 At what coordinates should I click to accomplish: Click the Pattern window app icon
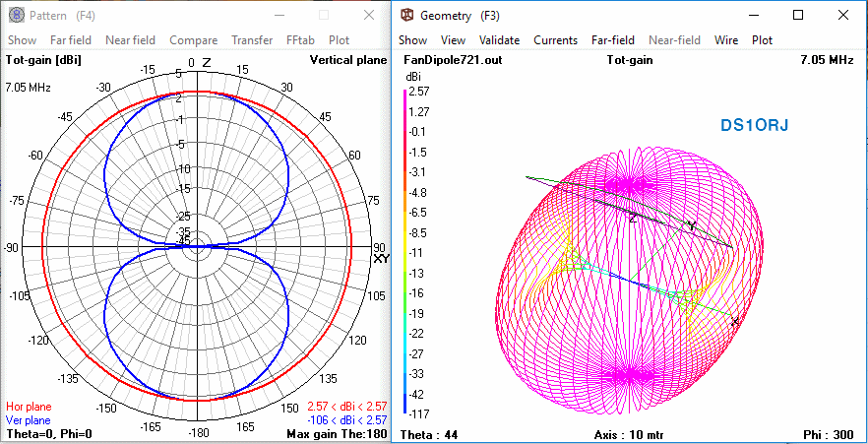pos(16,16)
